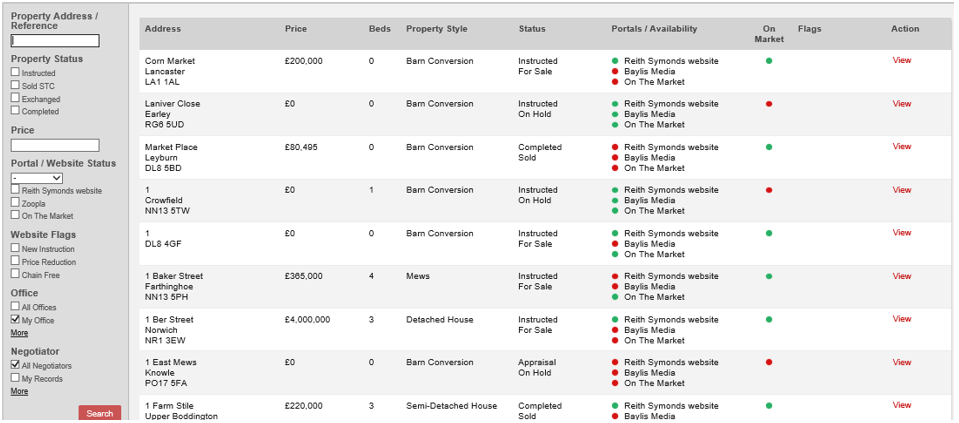Uncheck the My Office checkbox
959x423 pixels.
coord(15,320)
